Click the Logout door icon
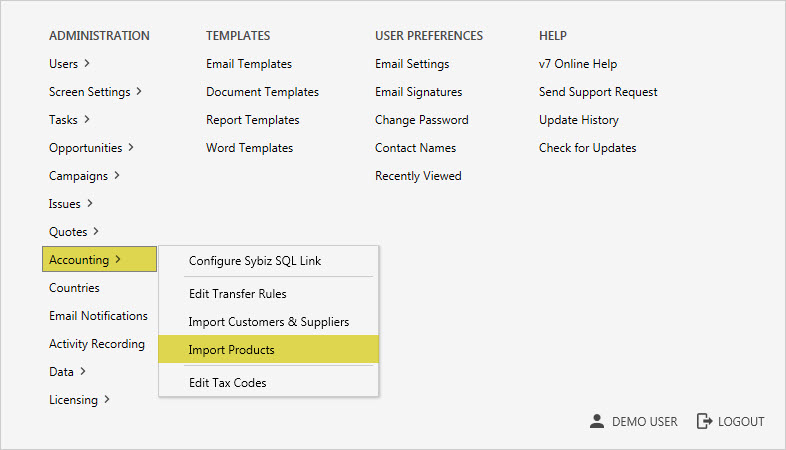Screen dimensions: 786x450 [x=704, y=421]
